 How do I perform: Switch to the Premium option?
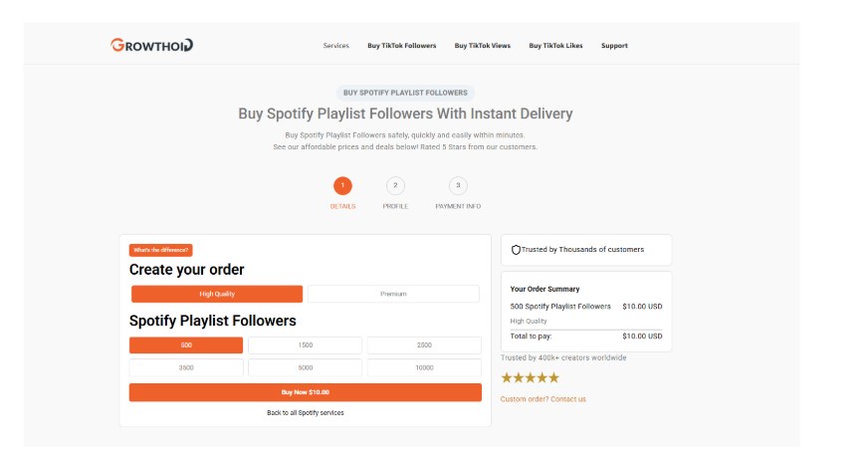pyautogui.click(x=393, y=294)
